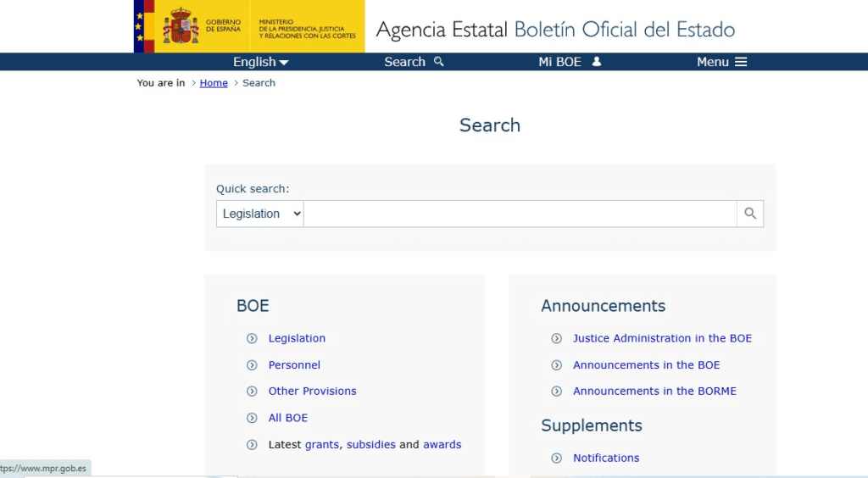This screenshot has height=478, width=868.
Task: Click the Quick search label
Action: pos(253,189)
